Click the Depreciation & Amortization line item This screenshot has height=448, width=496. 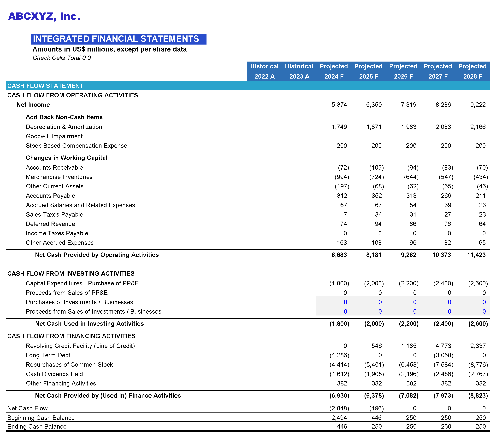click(64, 127)
